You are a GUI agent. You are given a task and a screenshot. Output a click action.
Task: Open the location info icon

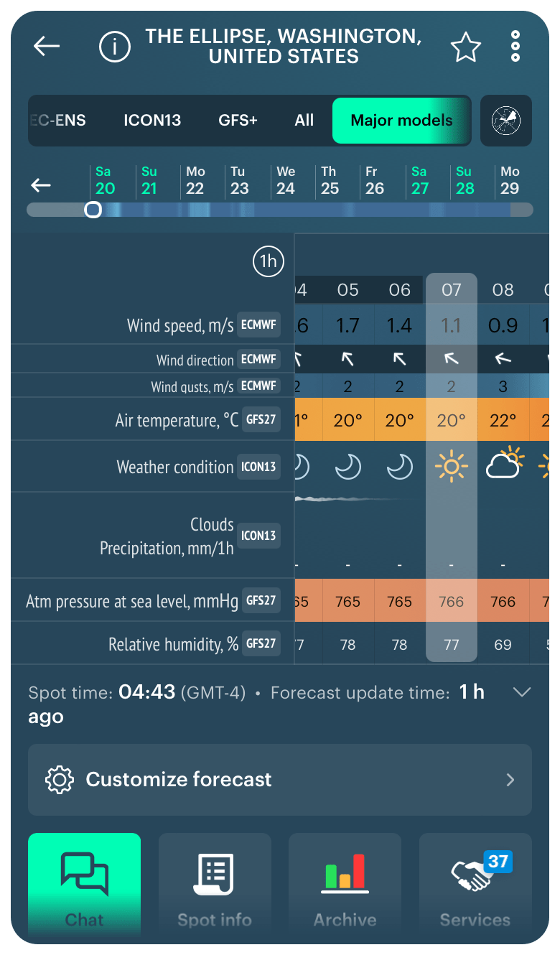[x=115, y=47]
